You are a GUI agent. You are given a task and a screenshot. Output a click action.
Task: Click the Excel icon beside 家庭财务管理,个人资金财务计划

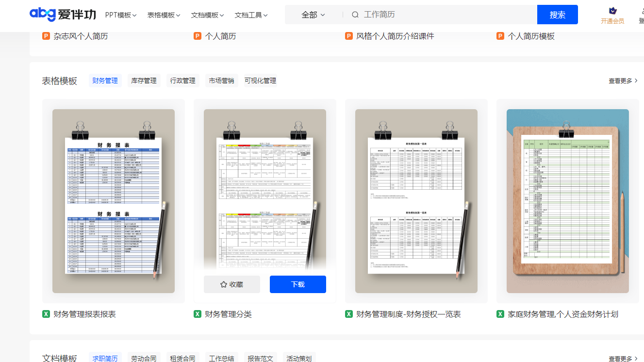tap(500, 314)
